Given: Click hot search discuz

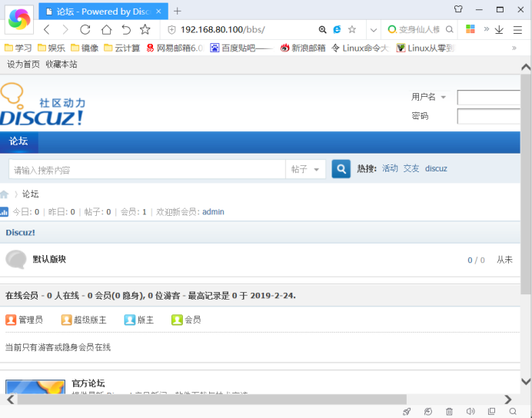Looking at the screenshot, I should click(436, 168).
